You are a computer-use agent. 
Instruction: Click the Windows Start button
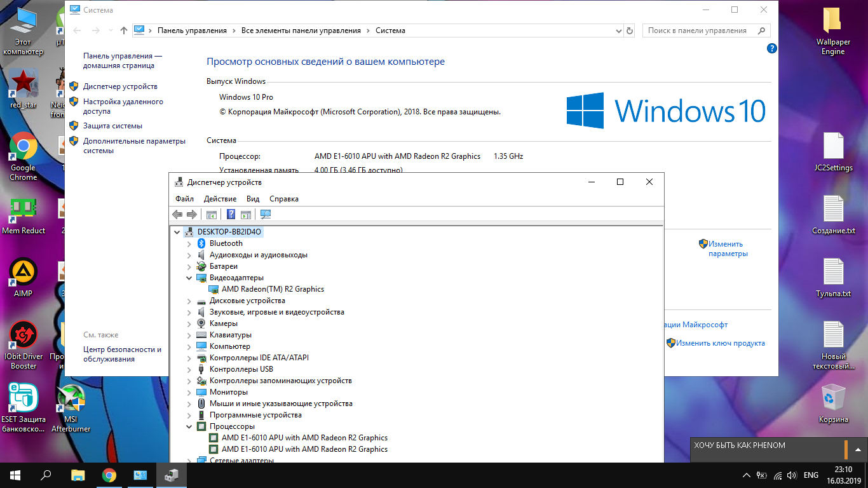15,475
